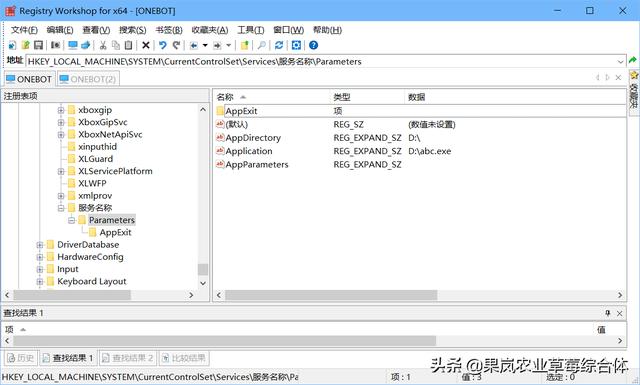
Task: Click the navigate back arrow icon
Action: (193, 45)
